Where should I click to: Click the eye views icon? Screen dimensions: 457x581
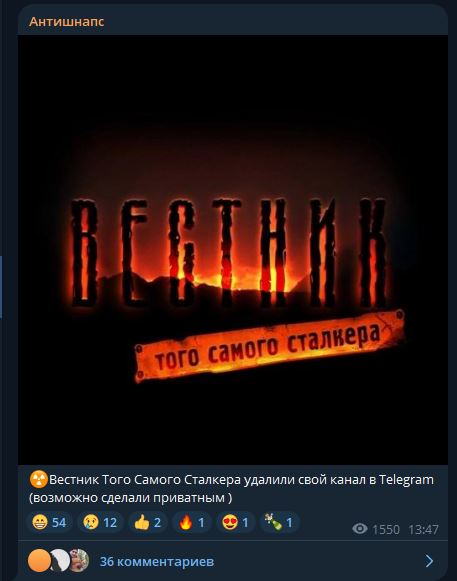360,529
